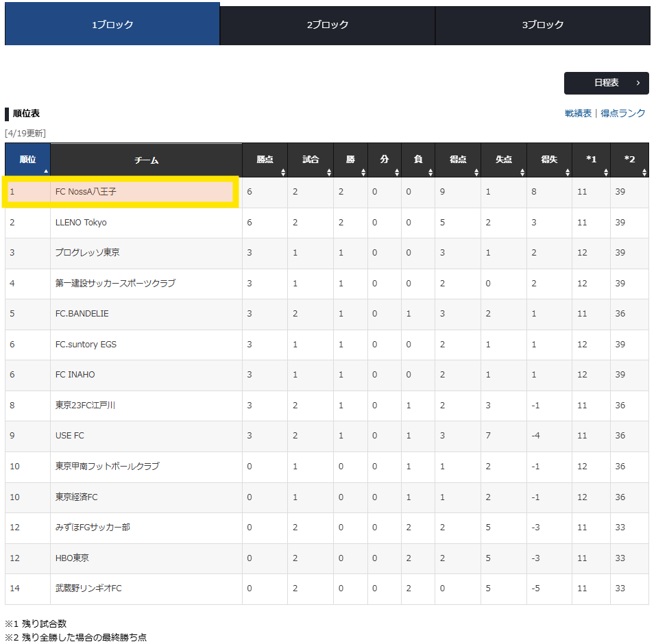Select the 1ブロック tab
The width and height of the screenshot is (656, 644).
(112, 25)
